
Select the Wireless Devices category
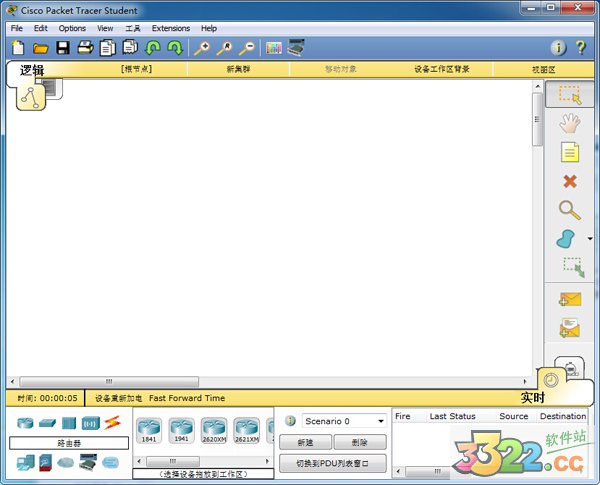point(90,423)
